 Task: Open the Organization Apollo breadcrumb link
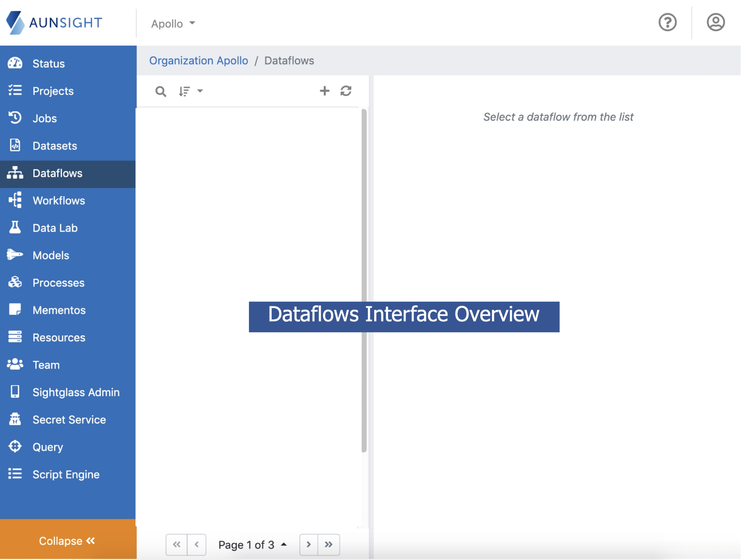(199, 61)
